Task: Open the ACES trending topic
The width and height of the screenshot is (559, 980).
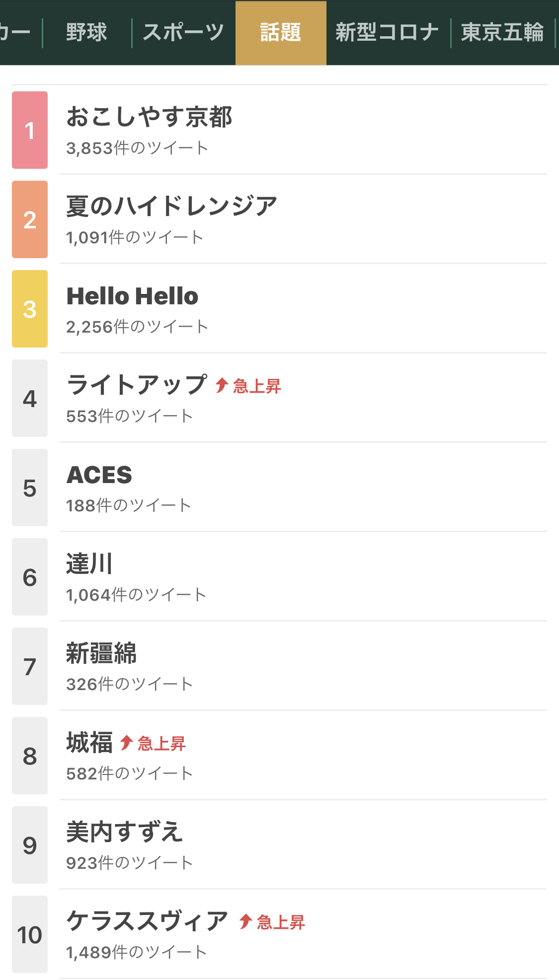Action: (99, 475)
